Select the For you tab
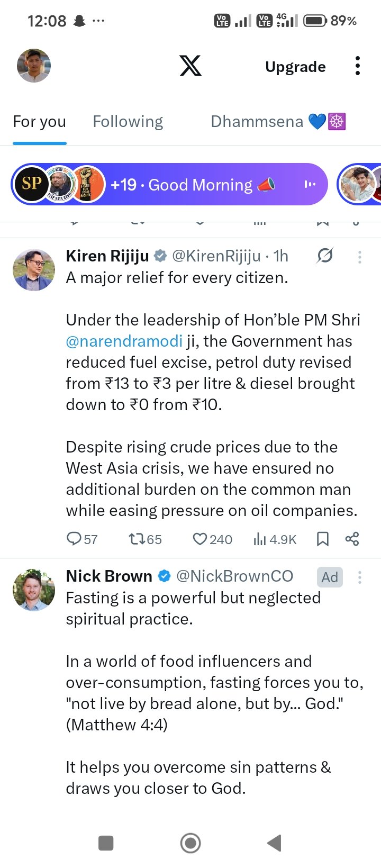381x868 pixels. click(x=40, y=122)
